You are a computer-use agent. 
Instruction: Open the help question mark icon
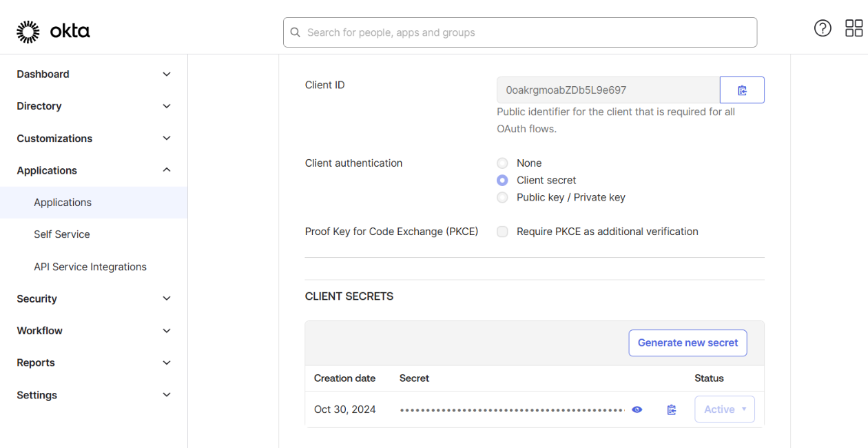[x=823, y=28]
